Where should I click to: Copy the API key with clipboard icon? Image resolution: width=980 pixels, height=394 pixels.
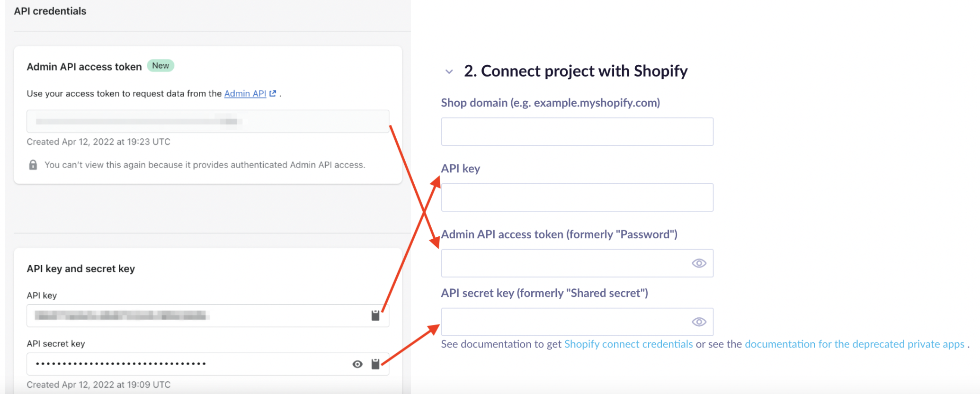pos(375,315)
